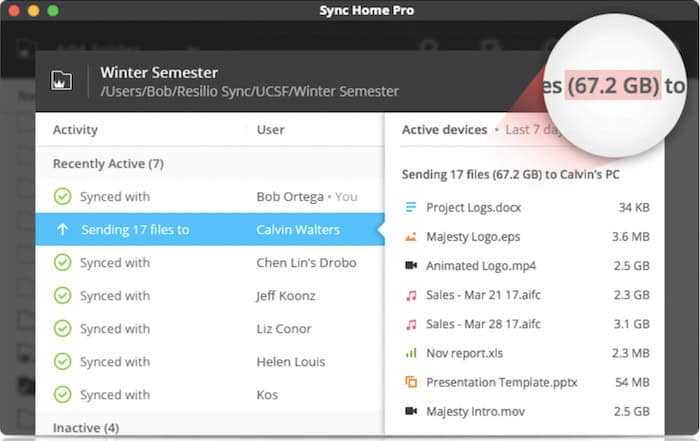The width and height of the screenshot is (700, 441).
Task: Click the Project Logs.docx document icon
Action: coord(411,207)
